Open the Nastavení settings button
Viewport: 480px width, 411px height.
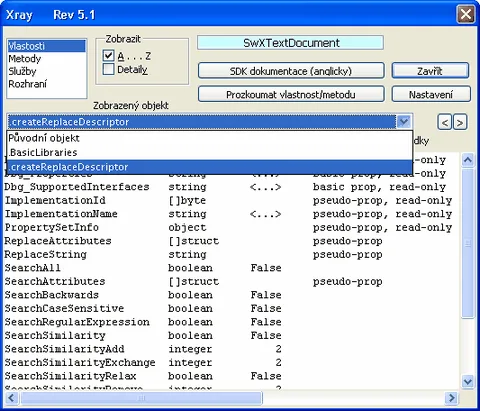click(x=431, y=94)
